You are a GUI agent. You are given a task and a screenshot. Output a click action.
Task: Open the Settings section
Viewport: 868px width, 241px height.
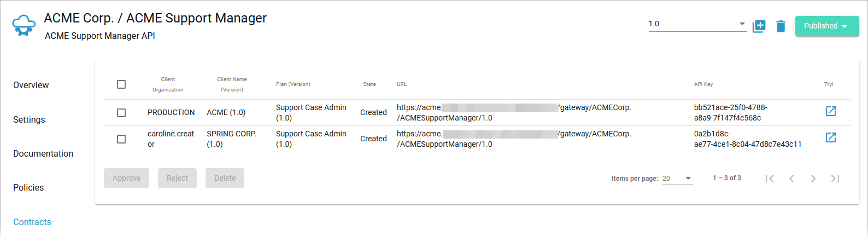click(x=29, y=119)
